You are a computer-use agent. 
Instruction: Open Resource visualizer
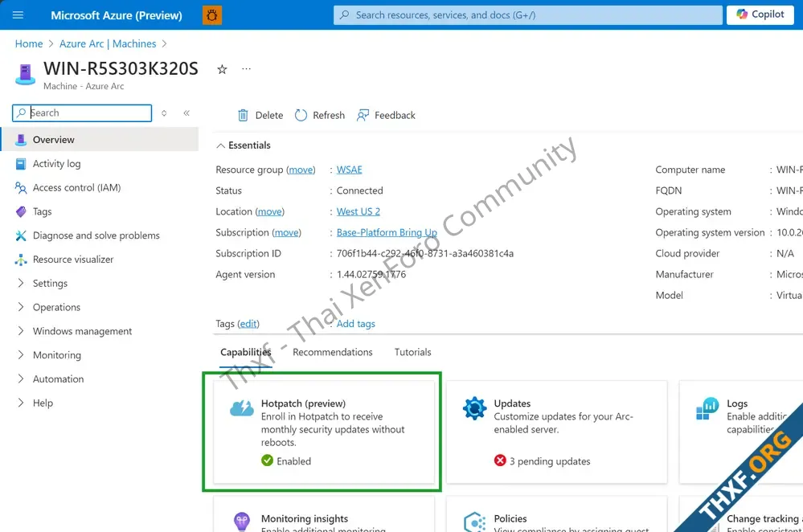[73, 259]
